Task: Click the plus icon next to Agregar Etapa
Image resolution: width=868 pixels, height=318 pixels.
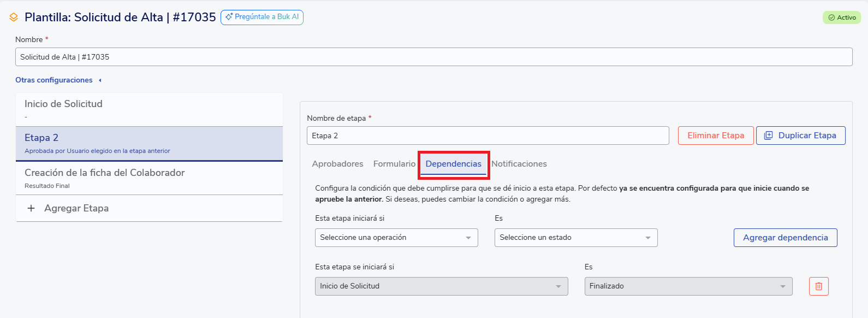Action: pos(31,208)
